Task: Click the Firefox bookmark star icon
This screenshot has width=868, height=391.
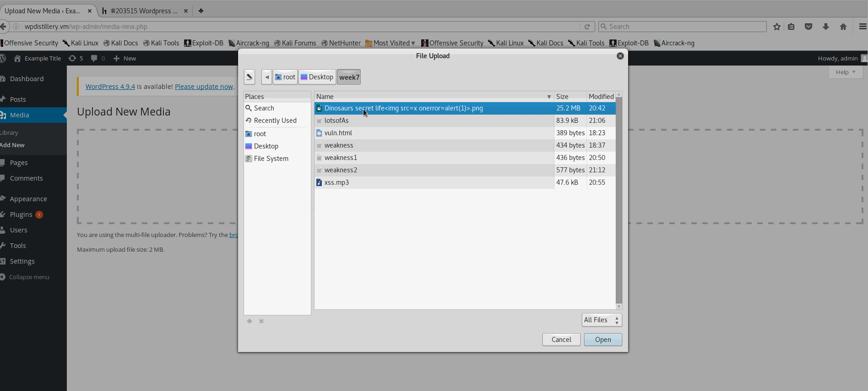Action: click(x=777, y=27)
